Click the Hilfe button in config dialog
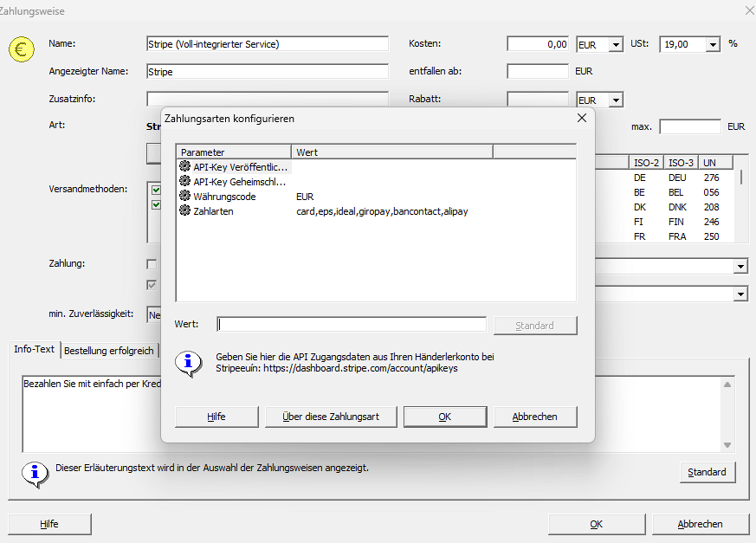 216,417
